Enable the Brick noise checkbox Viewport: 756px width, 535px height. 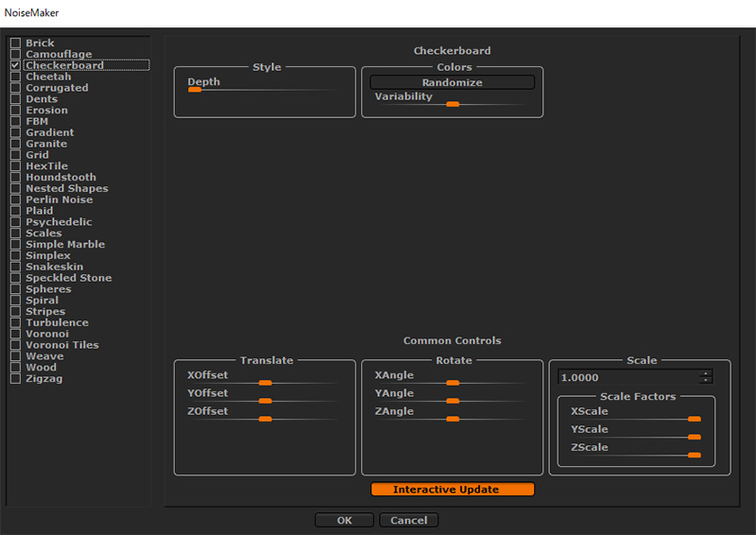click(15, 43)
